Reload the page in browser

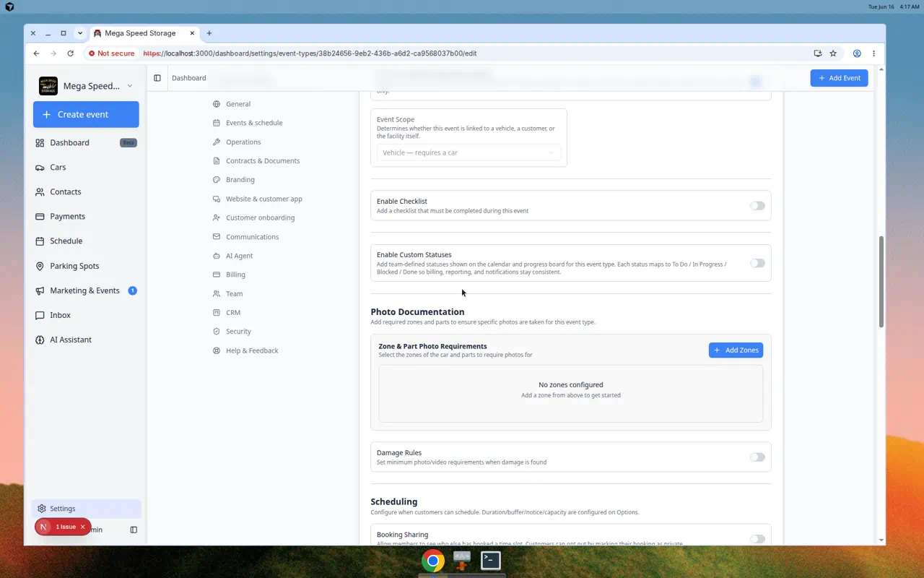click(70, 53)
